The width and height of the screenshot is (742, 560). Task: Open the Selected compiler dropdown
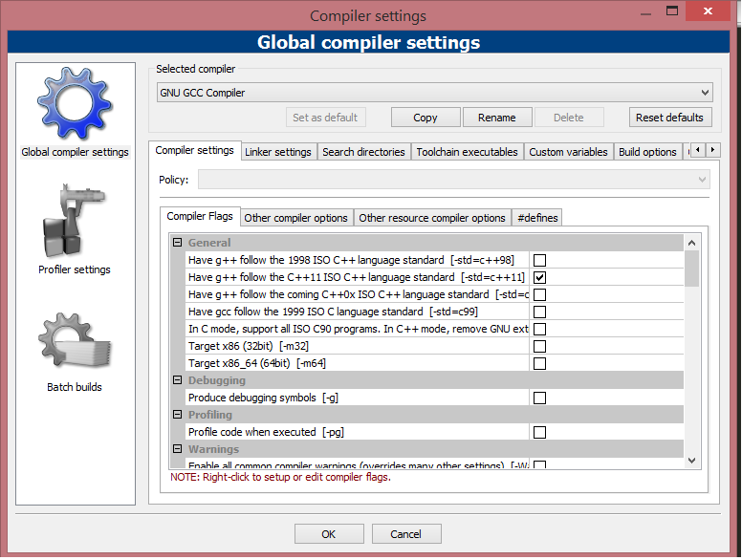434,93
